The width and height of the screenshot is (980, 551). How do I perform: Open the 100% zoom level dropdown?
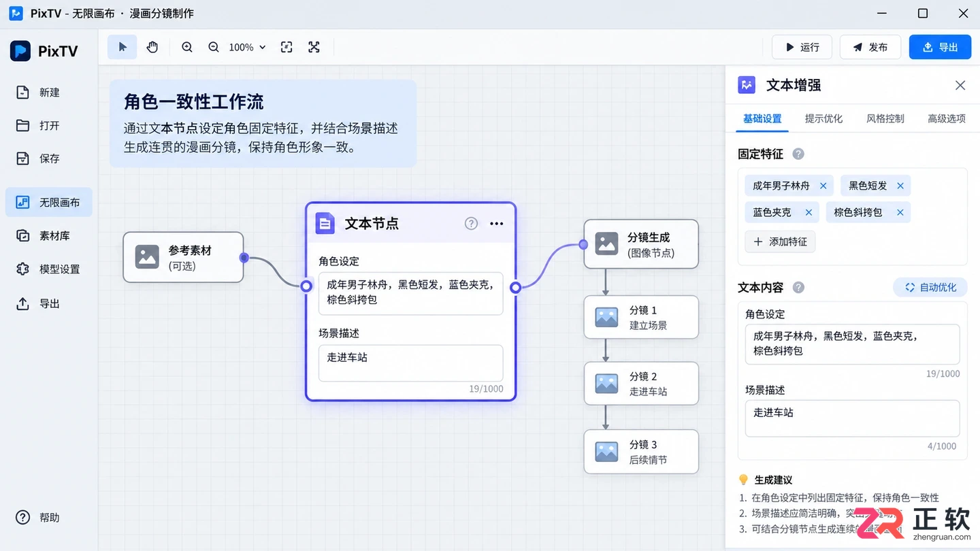point(247,47)
